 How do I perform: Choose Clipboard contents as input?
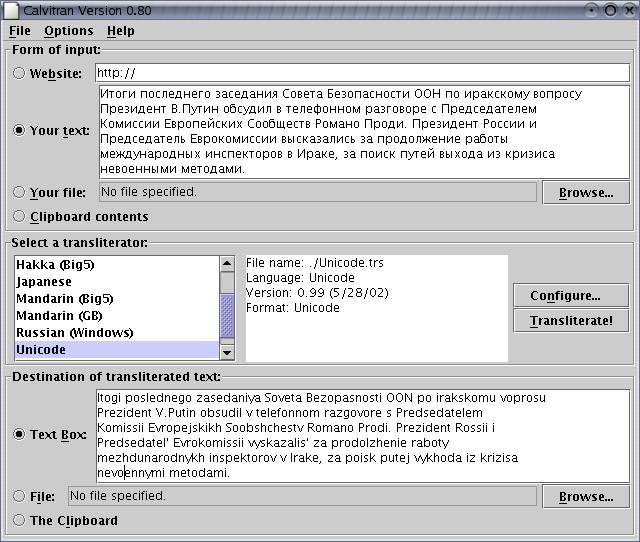point(19,216)
